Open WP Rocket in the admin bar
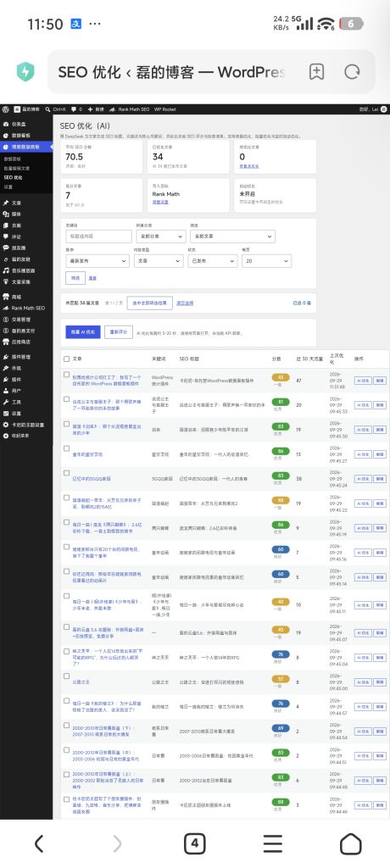 pos(164,109)
